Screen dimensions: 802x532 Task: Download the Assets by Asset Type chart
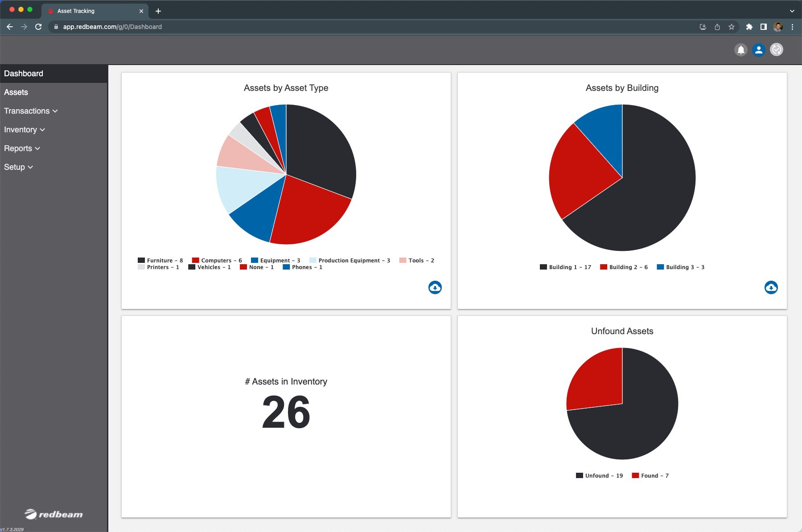coord(435,287)
